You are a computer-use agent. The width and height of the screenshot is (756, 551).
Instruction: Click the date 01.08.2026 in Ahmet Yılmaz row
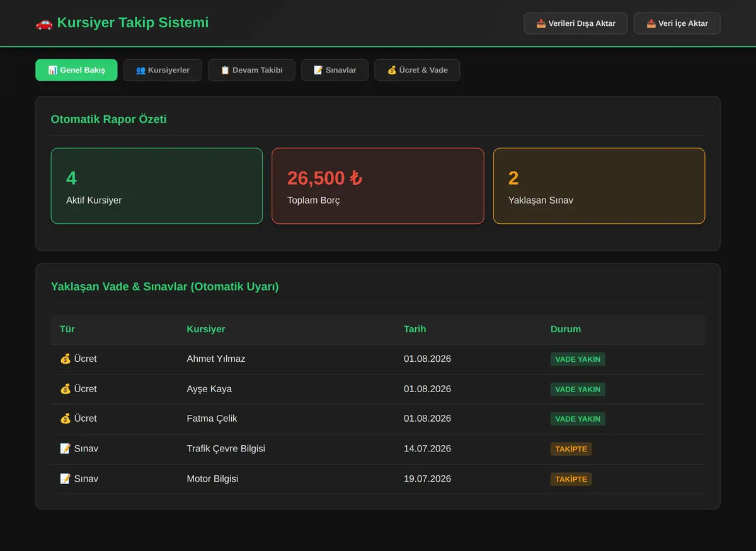click(427, 359)
